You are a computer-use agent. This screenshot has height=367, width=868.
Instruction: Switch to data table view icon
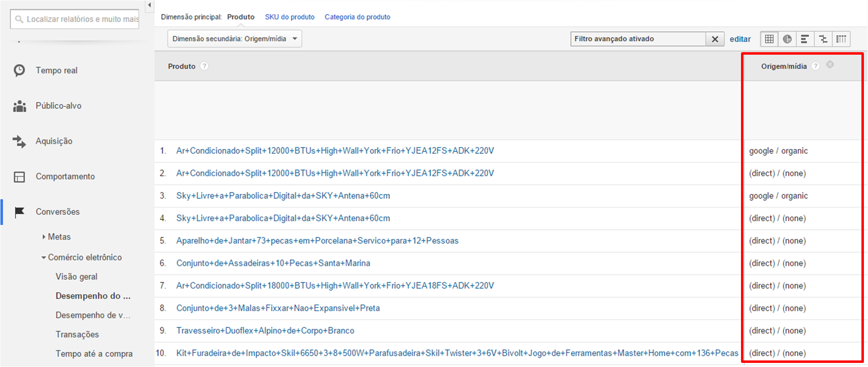(x=769, y=39)
